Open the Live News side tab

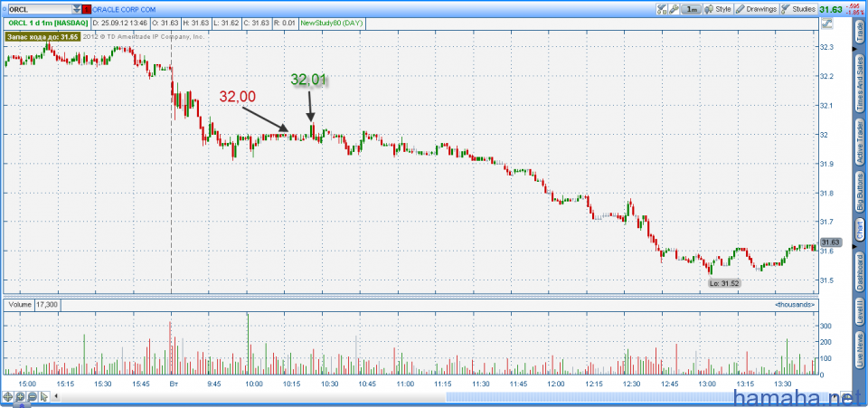860,350
